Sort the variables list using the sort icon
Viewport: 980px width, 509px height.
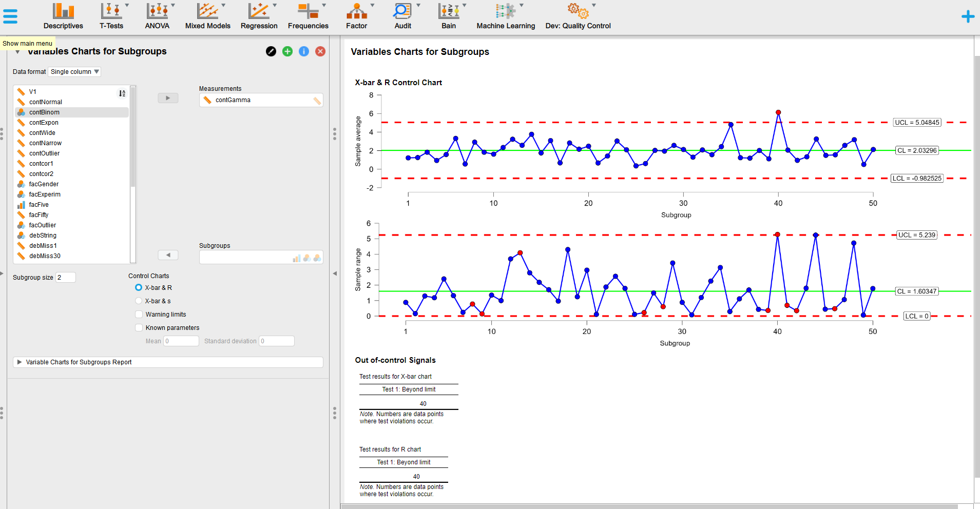tap(122, 93)
